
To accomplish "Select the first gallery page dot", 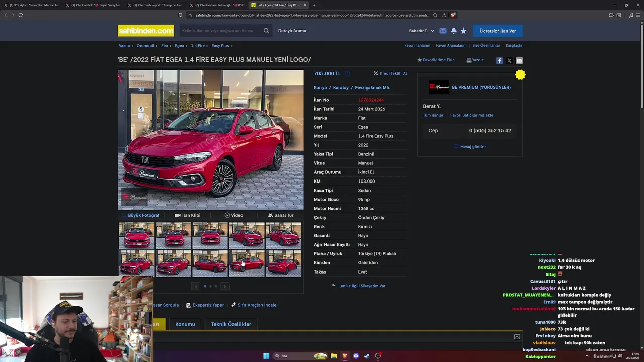I will (205, 286).
